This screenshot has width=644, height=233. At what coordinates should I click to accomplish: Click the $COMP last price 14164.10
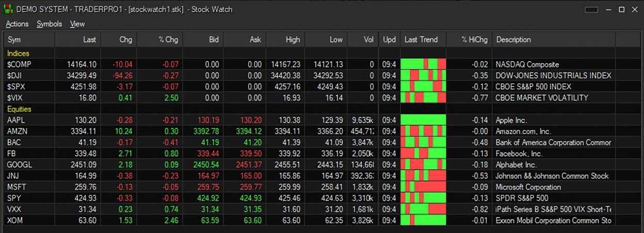pyautogui.click(x=82, y=64)
